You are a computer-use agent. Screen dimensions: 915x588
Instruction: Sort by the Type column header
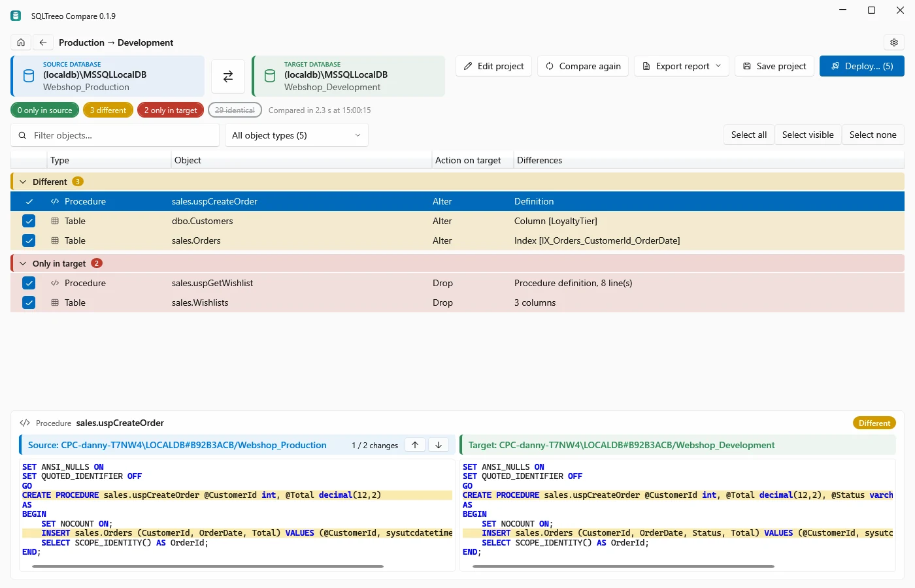[x=110, y=160]
